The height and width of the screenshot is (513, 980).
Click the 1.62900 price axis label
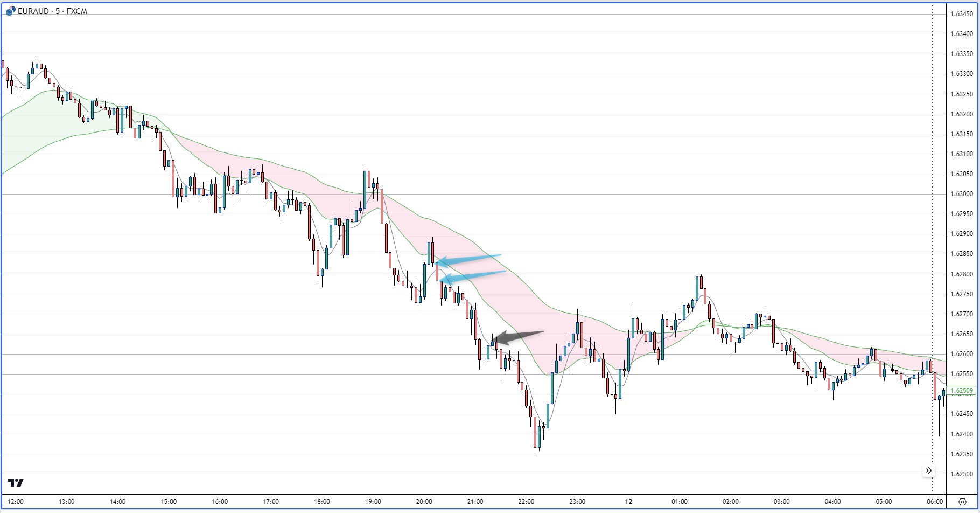(x=961, y=234)
